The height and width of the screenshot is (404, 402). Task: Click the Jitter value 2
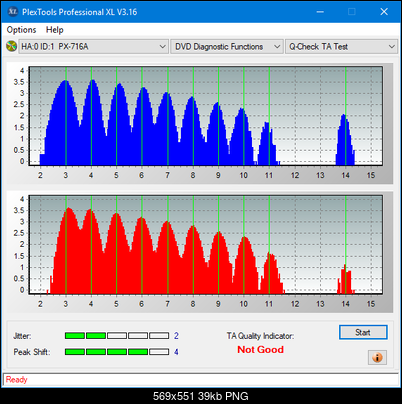(x=176, y=336)
